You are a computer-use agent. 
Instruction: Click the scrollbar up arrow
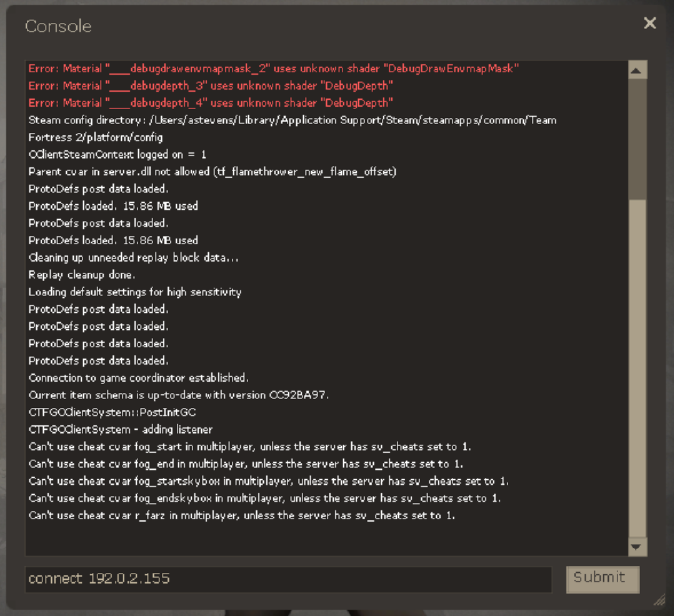[x=637, y=69]
